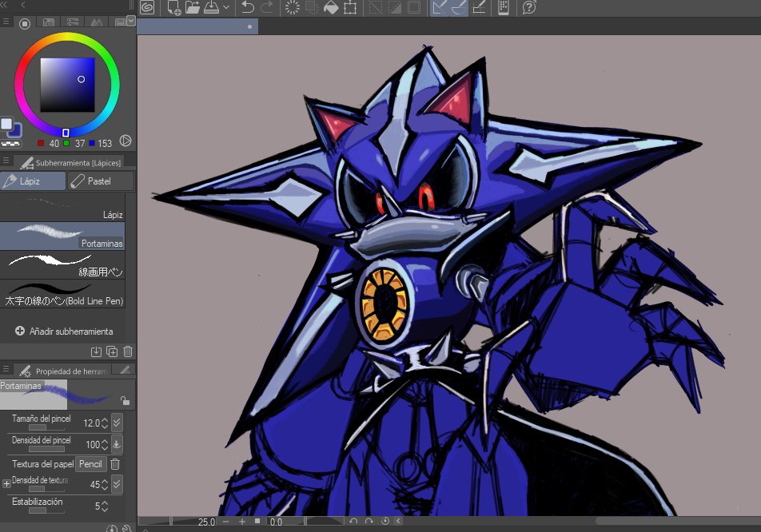Expand the arrow next to the Save icon

[x=226, y=7]
